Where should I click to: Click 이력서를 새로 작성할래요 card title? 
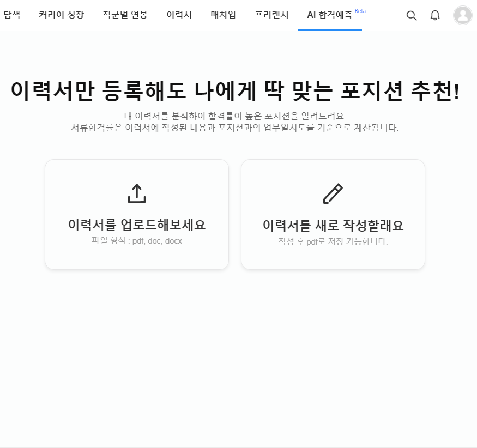point(333,226)
